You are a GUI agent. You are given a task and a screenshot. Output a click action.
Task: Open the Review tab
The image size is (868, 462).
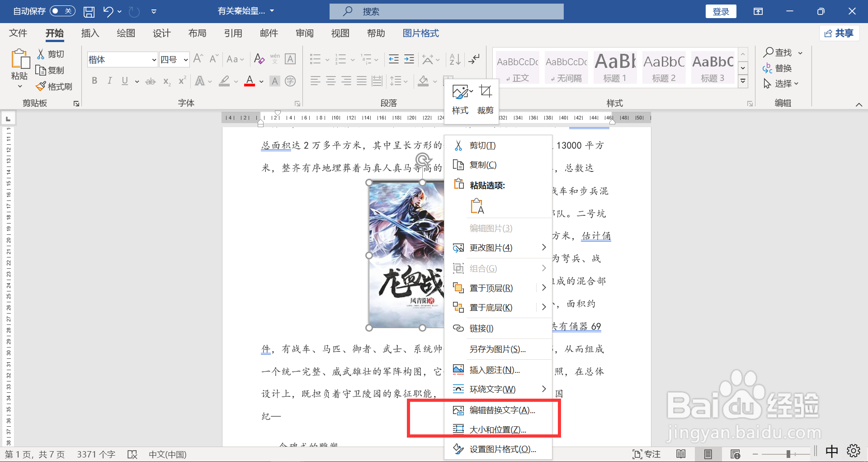[304, 33]
